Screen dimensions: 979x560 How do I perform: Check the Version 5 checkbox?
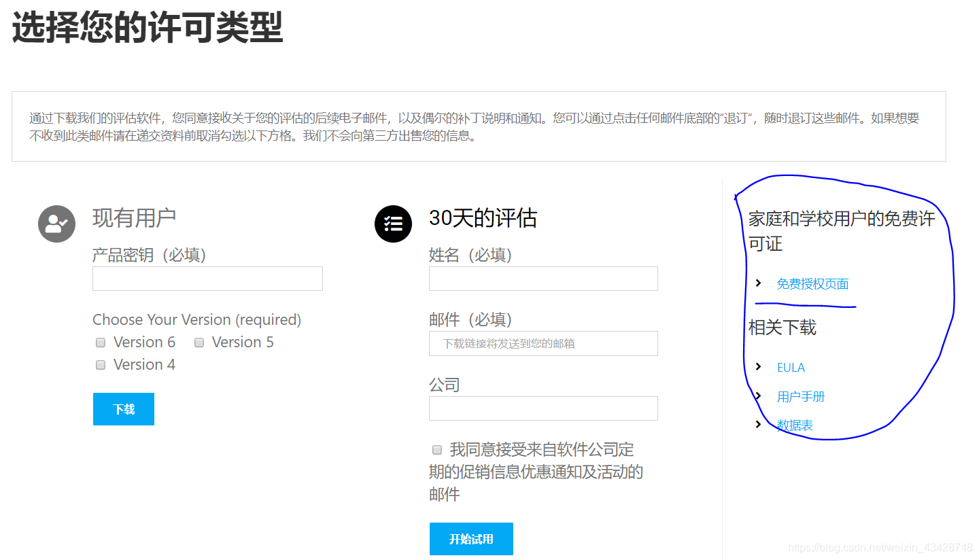(x=199, y=343)
